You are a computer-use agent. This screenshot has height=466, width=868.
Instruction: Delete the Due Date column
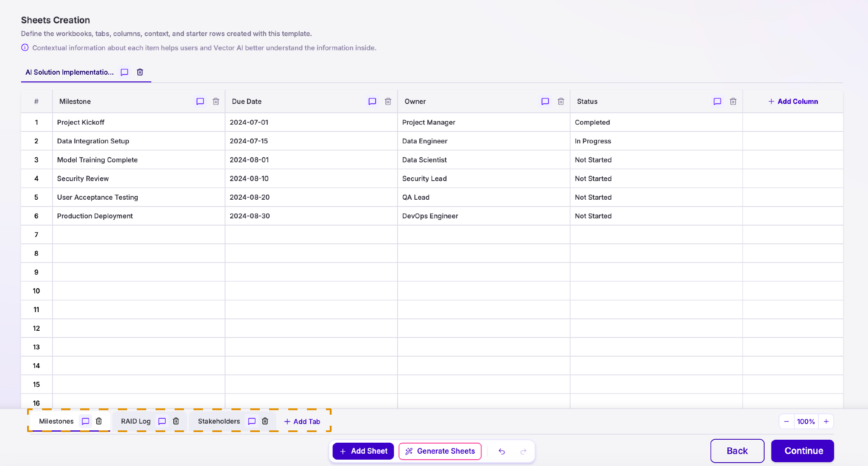click(388, 101)
